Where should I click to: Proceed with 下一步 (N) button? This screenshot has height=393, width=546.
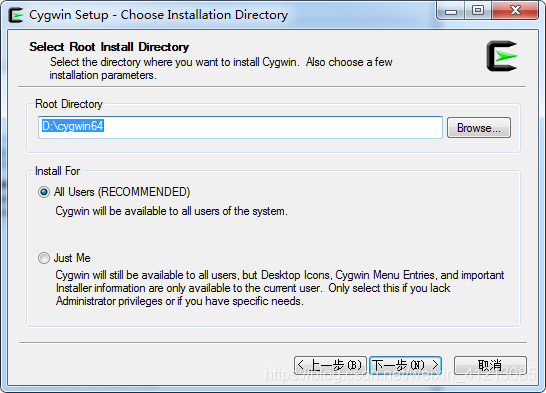[x=406, y=366]
